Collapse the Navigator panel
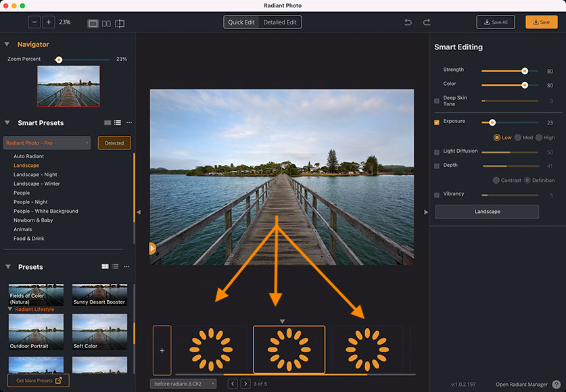This screenshot has height=392, width=566. point(7,44)
